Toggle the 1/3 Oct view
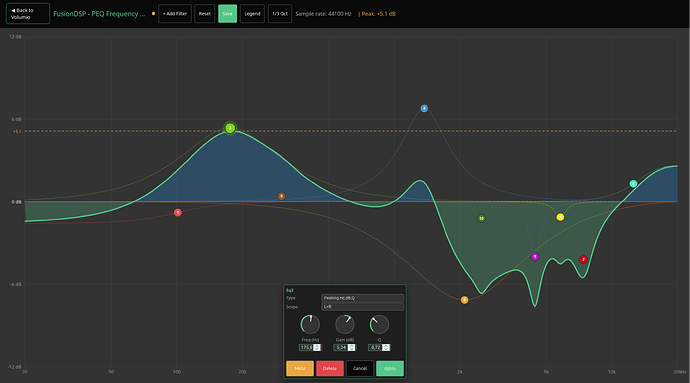Image resolution: width=690 pixels, height=383 pixels. (280, 14)
